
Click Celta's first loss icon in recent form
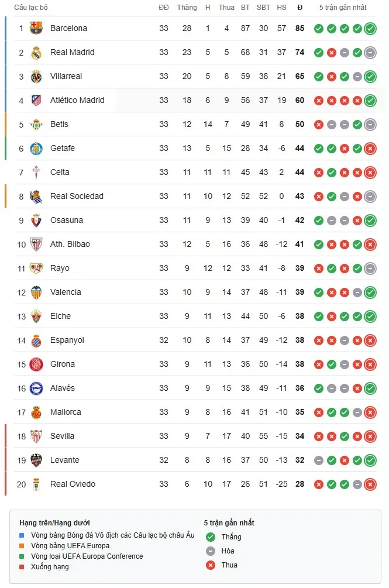[319, 172]
